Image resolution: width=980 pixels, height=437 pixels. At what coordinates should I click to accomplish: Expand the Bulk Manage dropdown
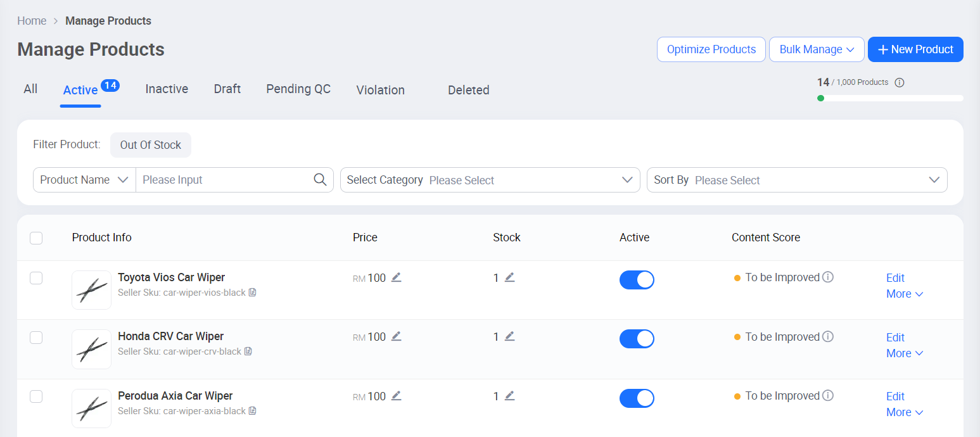(x=817, y=49)
